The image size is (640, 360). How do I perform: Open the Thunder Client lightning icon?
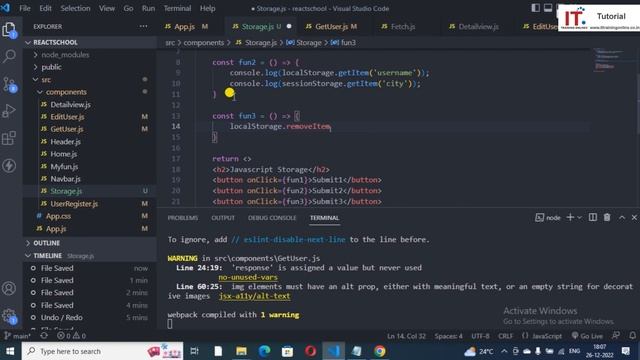coord(9,166)
